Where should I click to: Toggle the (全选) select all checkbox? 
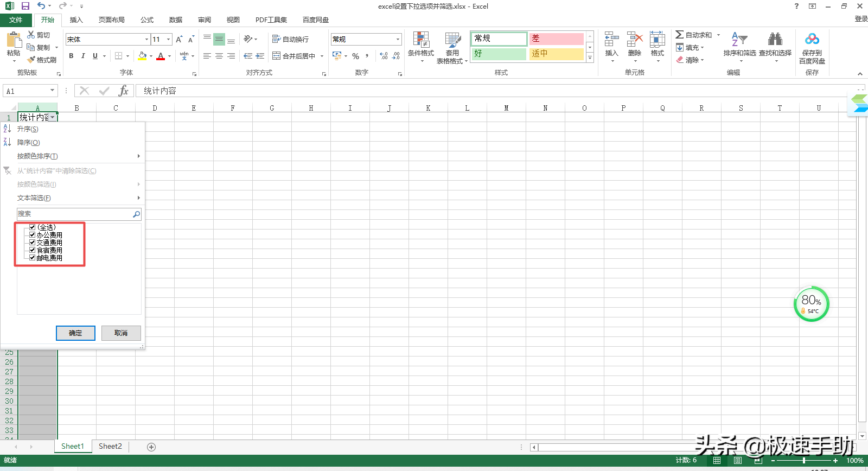[x=32, y=227]
